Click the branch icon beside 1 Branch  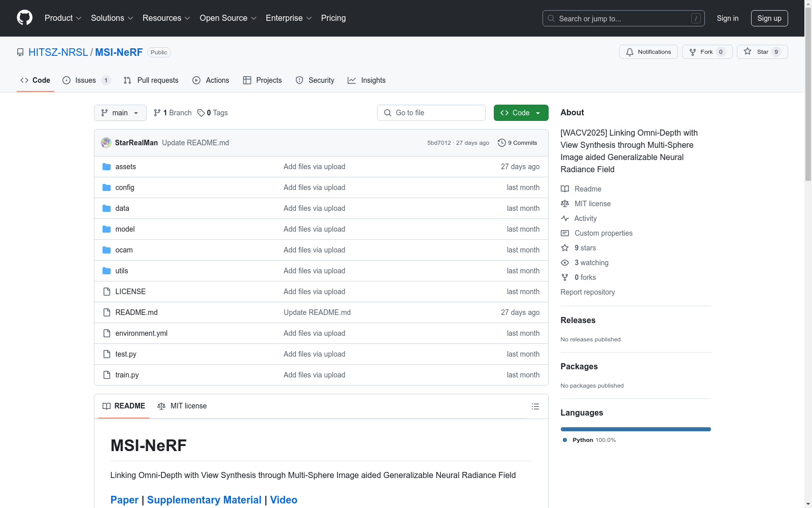pyautogui.click(x=157, y=113)
